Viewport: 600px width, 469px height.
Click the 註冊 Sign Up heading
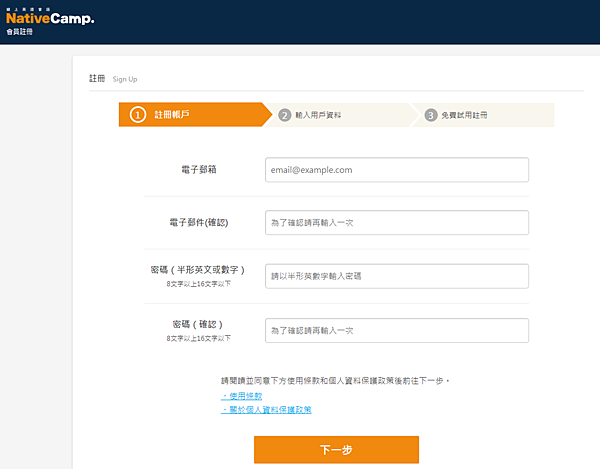click(110, 78)
